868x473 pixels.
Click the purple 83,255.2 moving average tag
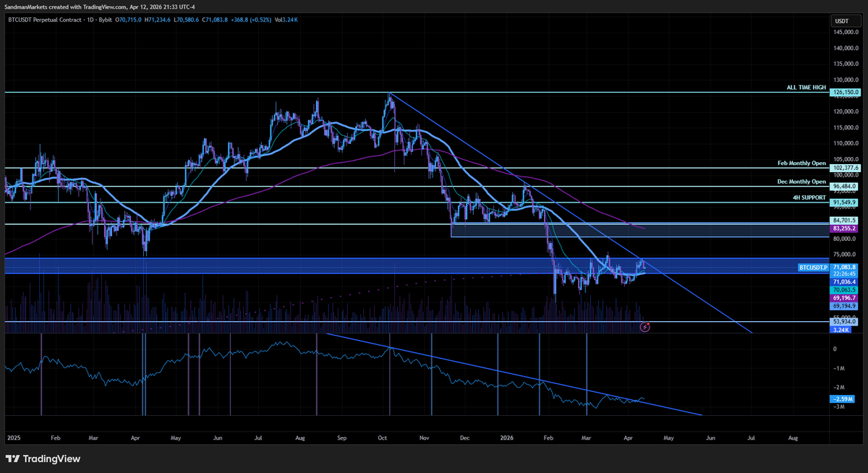point(844,229)
